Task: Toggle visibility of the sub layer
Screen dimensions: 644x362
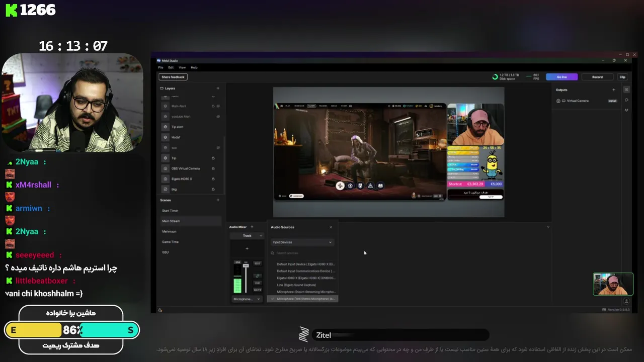Action: coord(218,148)
